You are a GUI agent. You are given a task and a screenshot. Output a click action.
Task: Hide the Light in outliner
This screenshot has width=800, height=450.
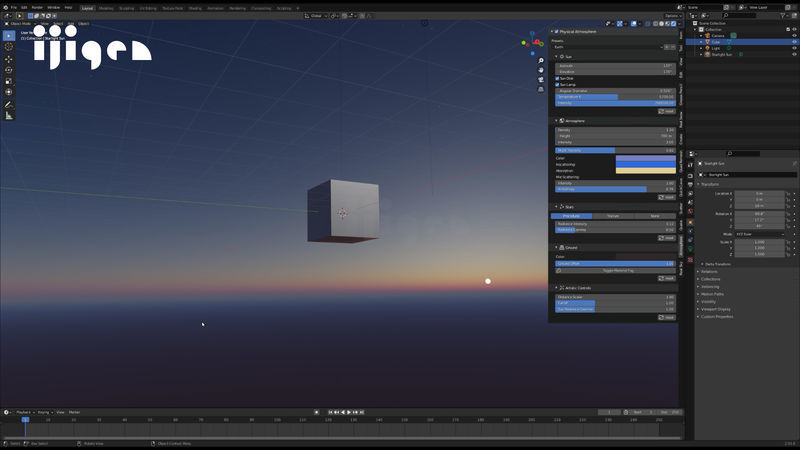(794, 48)
